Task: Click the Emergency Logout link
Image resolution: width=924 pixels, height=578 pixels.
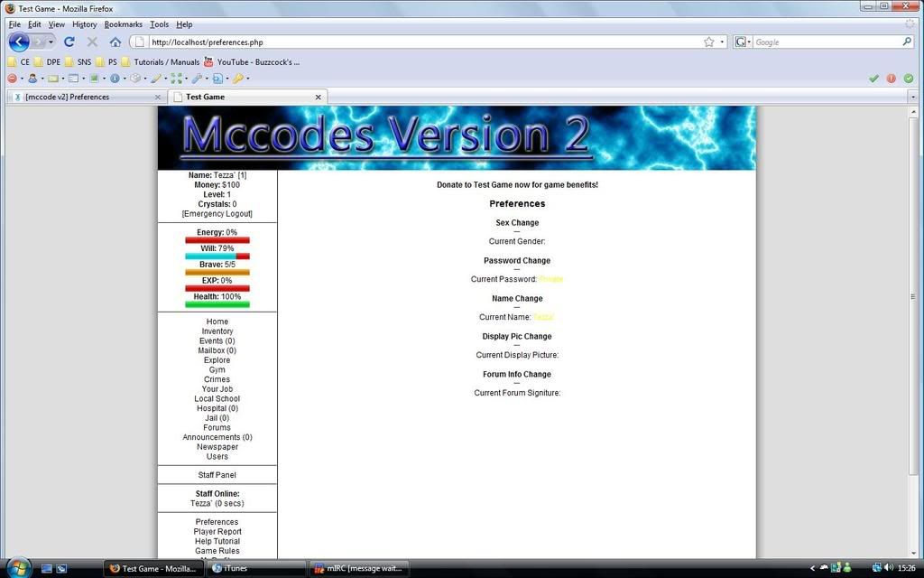Action: coord(217,214)
